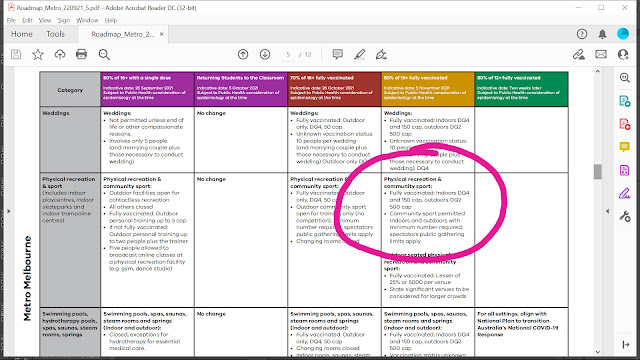The width and height of the screenshot is (640, 360).
Task: Share this file with others
Action: pyautogui.click(x=623, y=54)
